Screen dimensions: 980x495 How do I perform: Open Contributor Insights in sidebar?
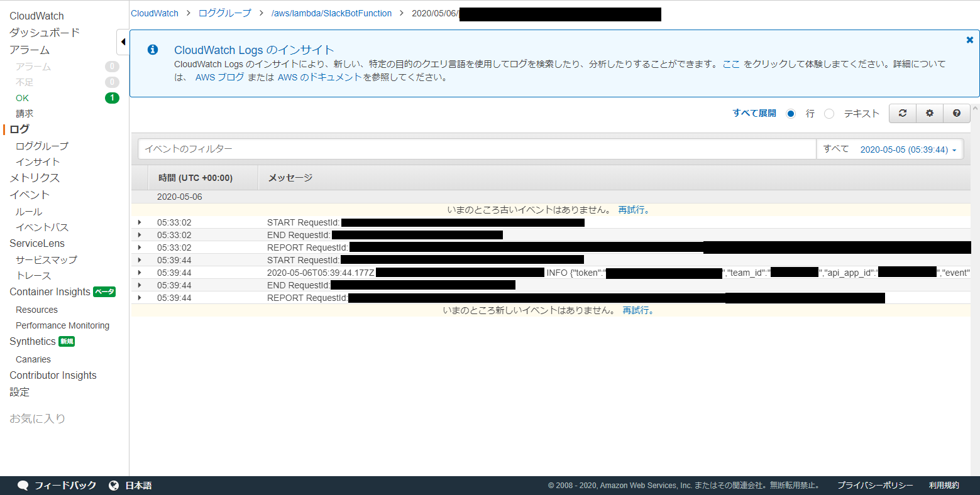point(53,375)
